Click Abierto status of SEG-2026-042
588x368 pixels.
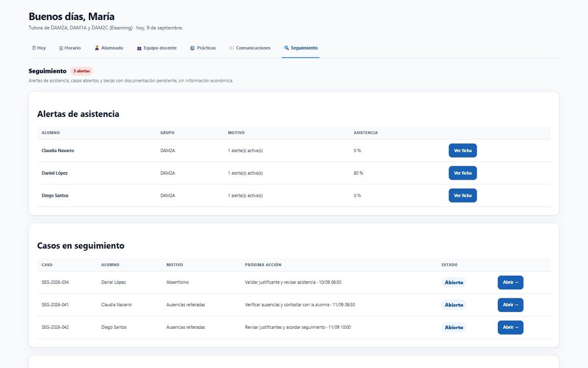[x=454, y=328]
